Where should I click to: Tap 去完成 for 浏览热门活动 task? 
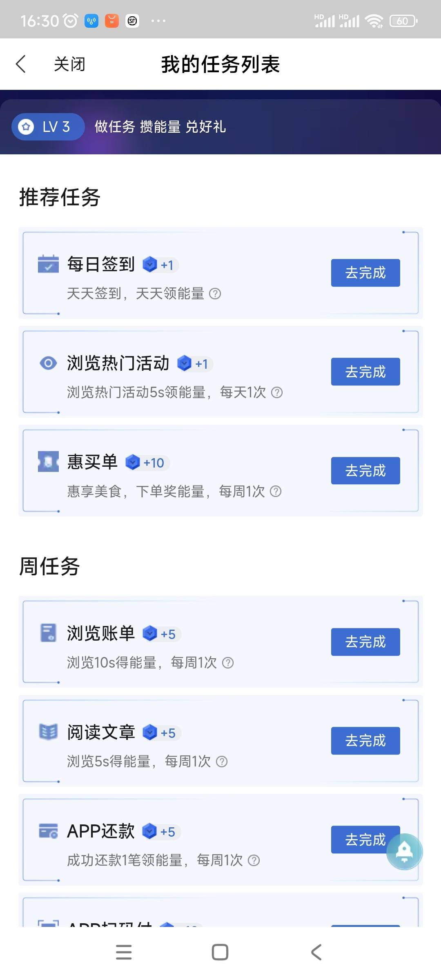365,372
